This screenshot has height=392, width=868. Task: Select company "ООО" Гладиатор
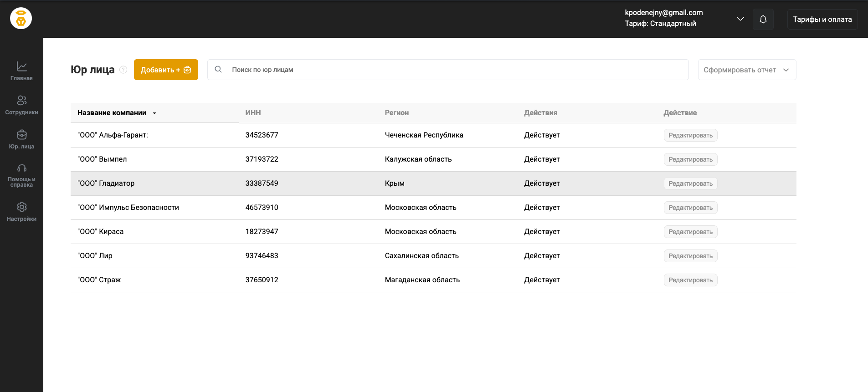(x=106, y=183)
